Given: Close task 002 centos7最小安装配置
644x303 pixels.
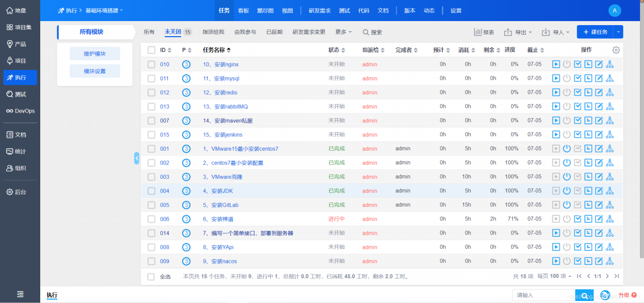Looking at the screenshot, I should point(567,163).
